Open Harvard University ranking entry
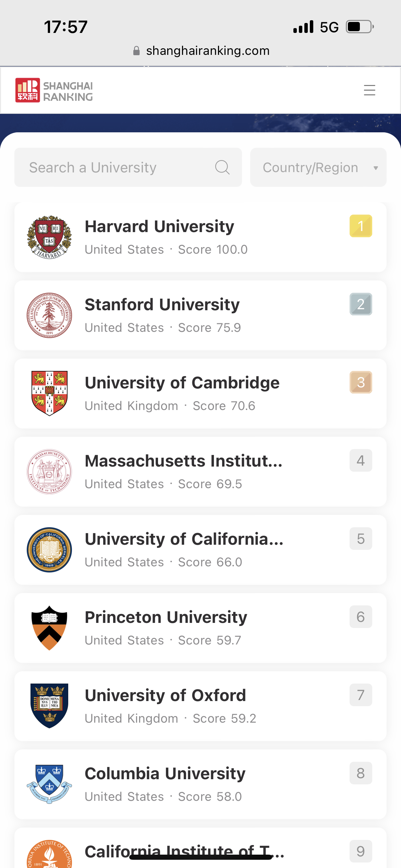 coord(200,237)
